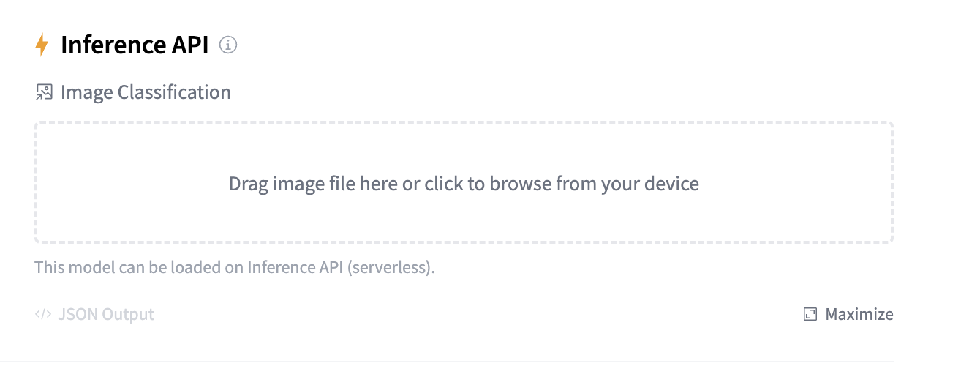Click the Maximize expand icon

(810, 315)
